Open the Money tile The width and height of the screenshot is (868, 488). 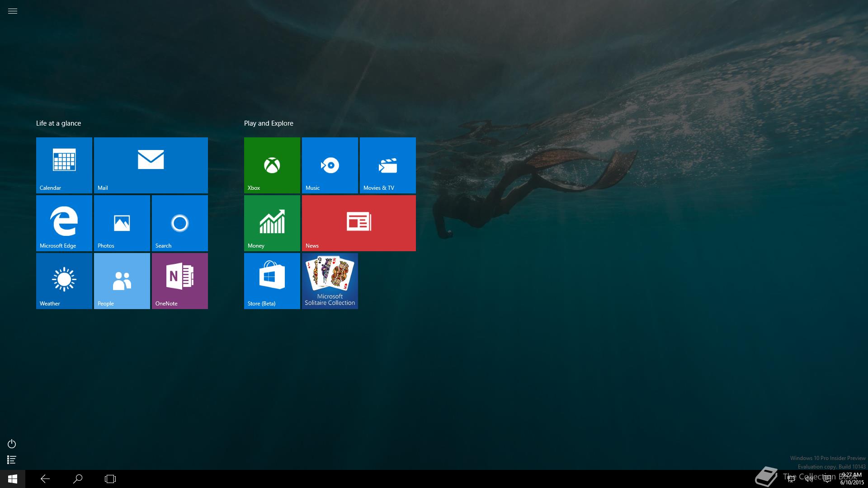tap(272, 223)
